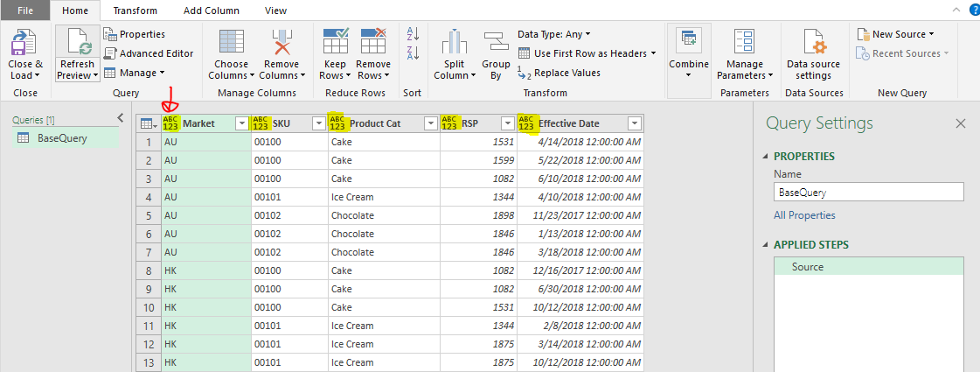
Task: Open the Add Column tab
Action: (211, 11)
